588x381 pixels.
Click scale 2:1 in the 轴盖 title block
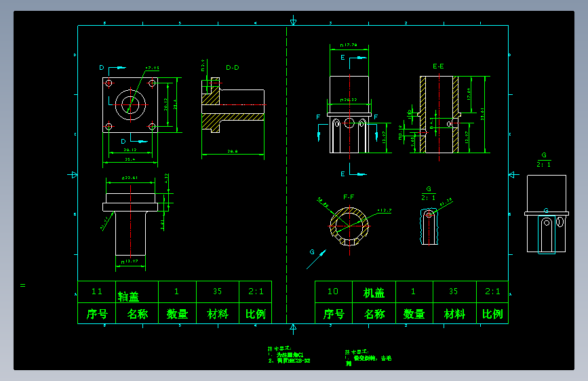(x=256, y=292)
